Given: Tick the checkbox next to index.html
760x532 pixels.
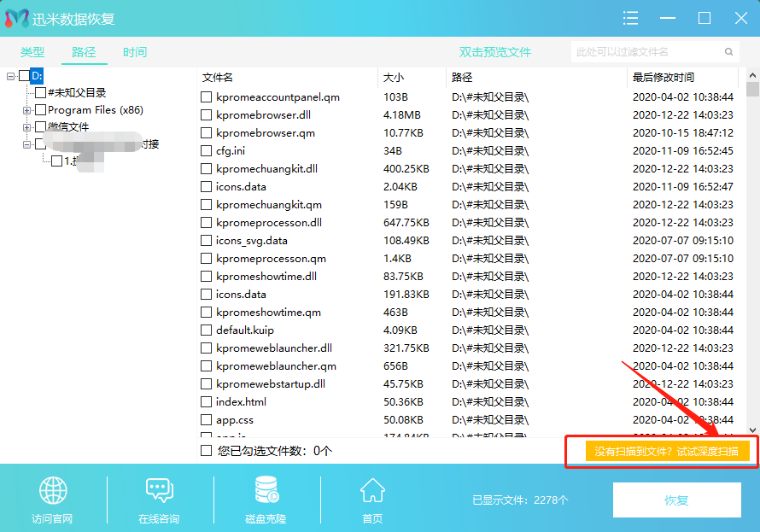Looking at the screenshot, I should 206,402.
